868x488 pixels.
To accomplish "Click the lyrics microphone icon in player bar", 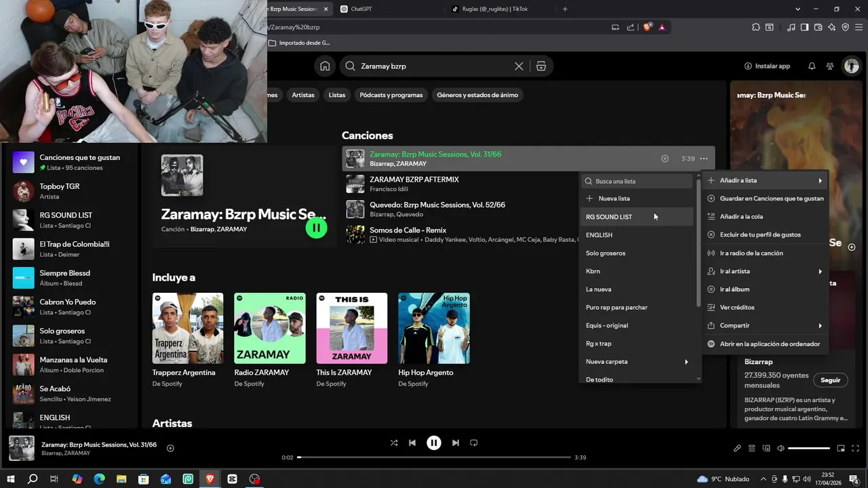I will [x=737, y=448].
